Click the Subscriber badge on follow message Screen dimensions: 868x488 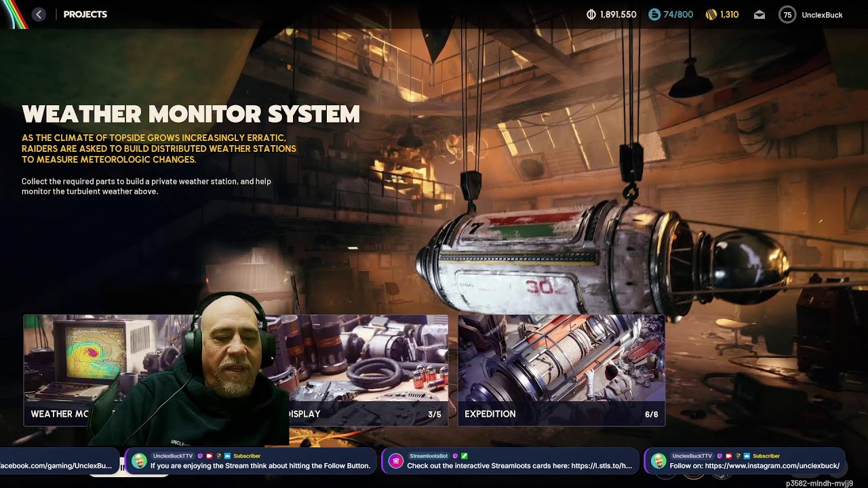tap(247, 456)
